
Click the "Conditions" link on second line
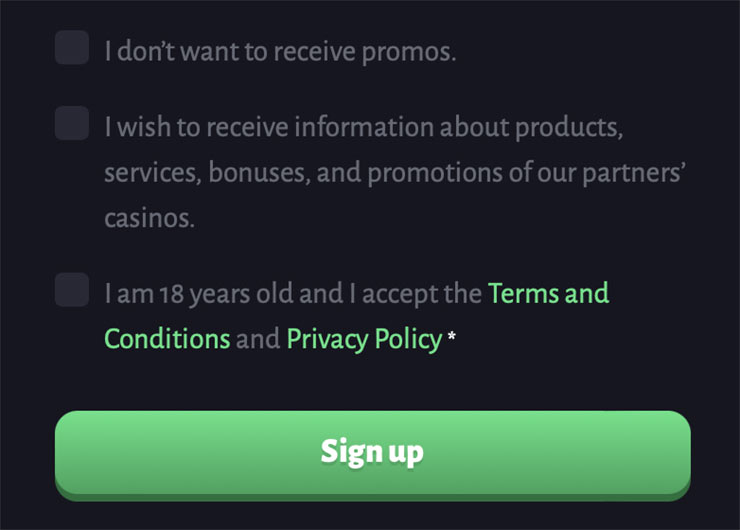167,339
